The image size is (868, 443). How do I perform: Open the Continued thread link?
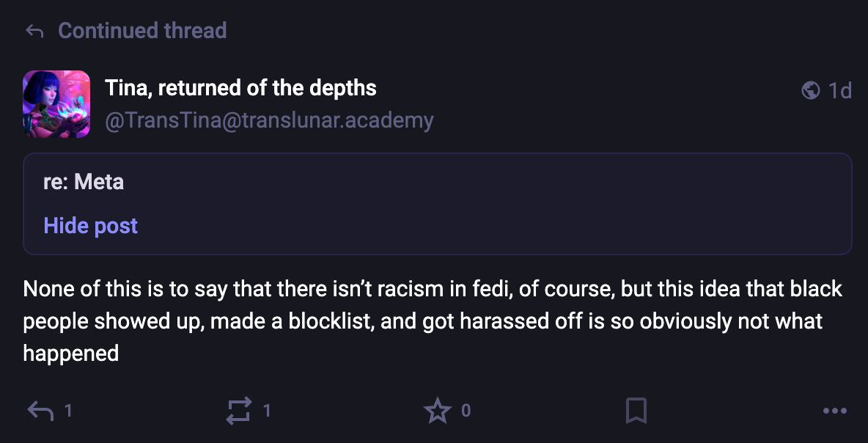coord(142,31)
